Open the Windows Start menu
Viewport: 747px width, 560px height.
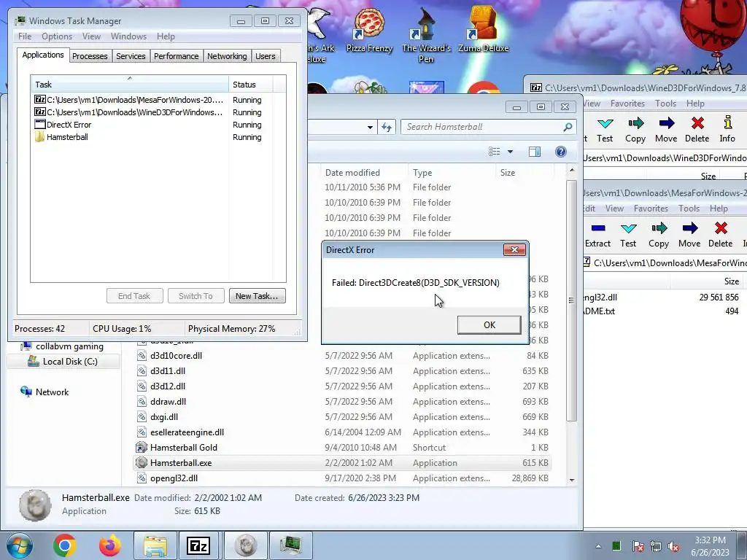point(20,545)
